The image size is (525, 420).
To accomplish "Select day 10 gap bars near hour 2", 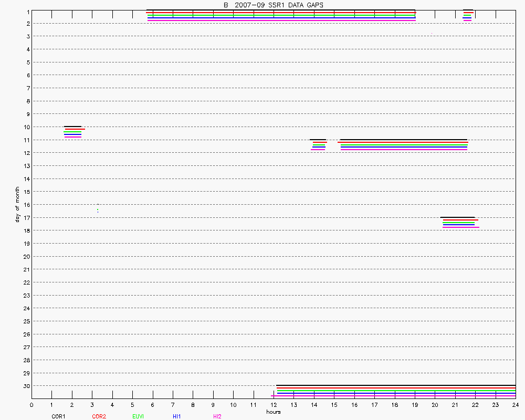I will (73, 132).
